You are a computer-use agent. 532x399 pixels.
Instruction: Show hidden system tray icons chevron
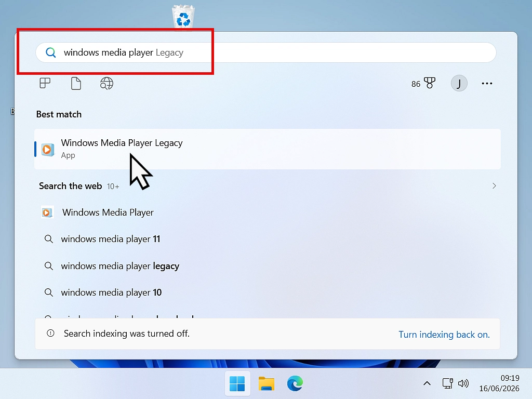(427, 384)
